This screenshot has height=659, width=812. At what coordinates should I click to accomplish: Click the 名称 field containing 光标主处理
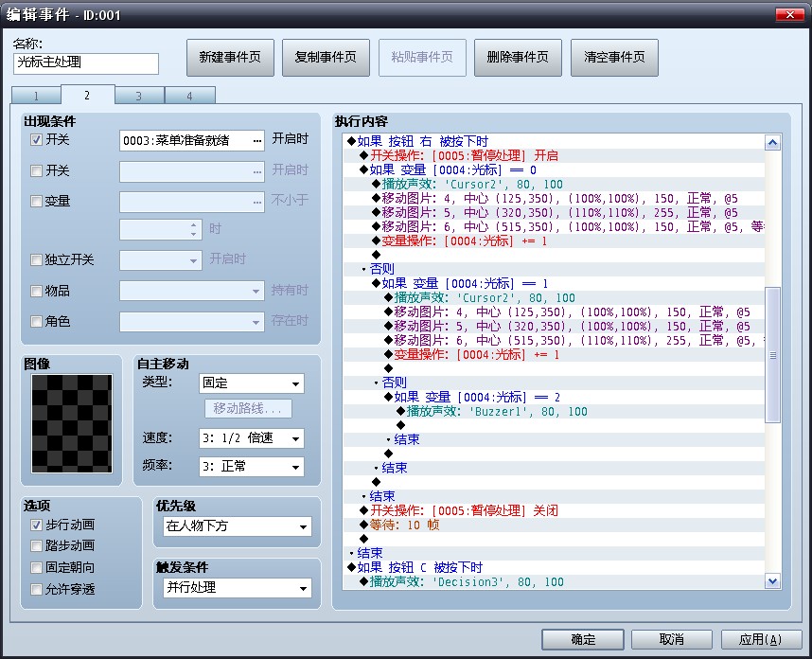point(86,63)
